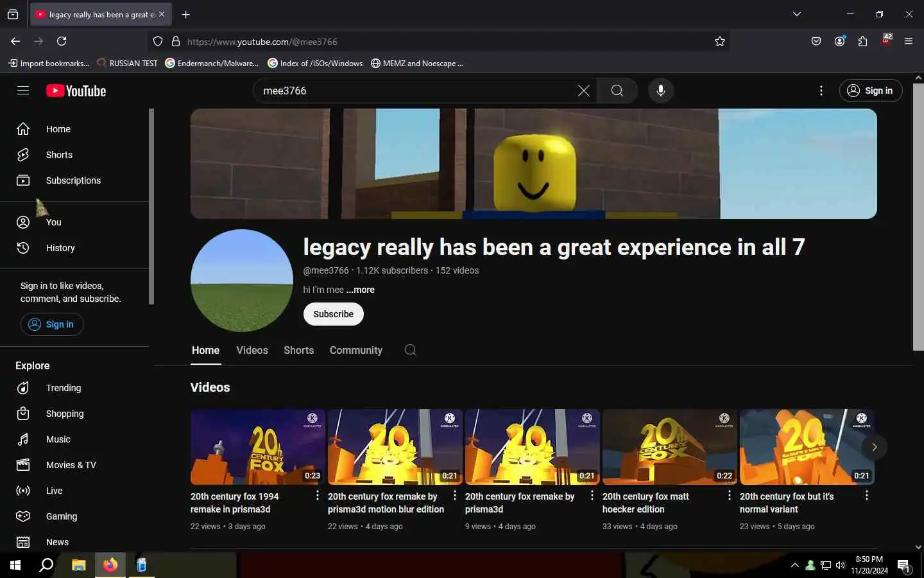Open the matt hoecker edition video thumbnail

click(x=670, y=447)
